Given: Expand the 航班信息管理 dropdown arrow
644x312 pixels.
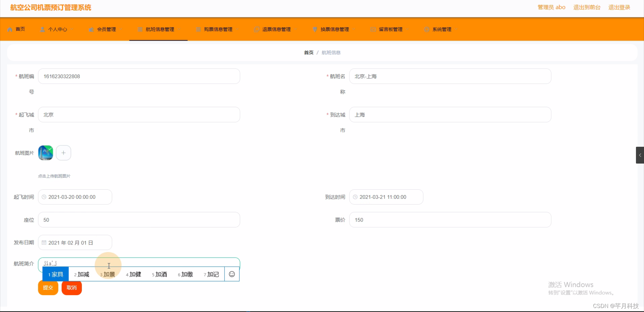Looking at the screenshot, I should pos(179,29).
